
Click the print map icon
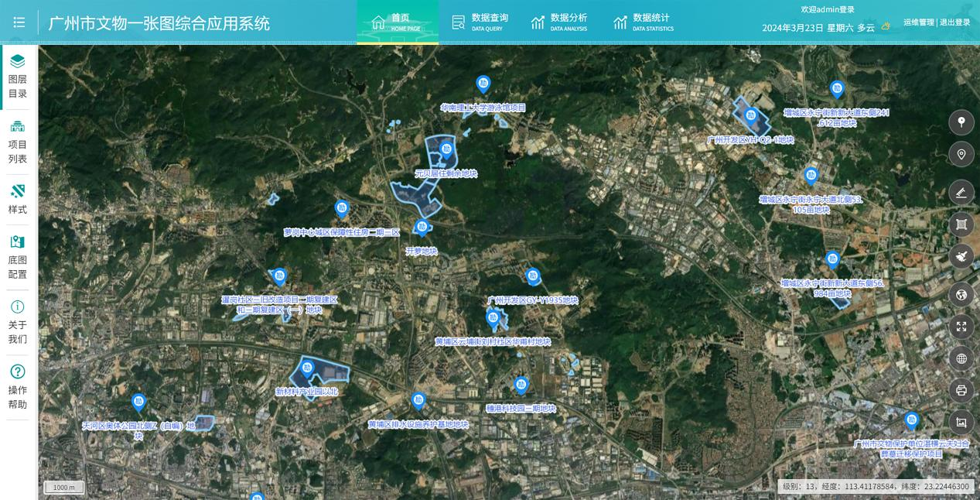point(961,390)
